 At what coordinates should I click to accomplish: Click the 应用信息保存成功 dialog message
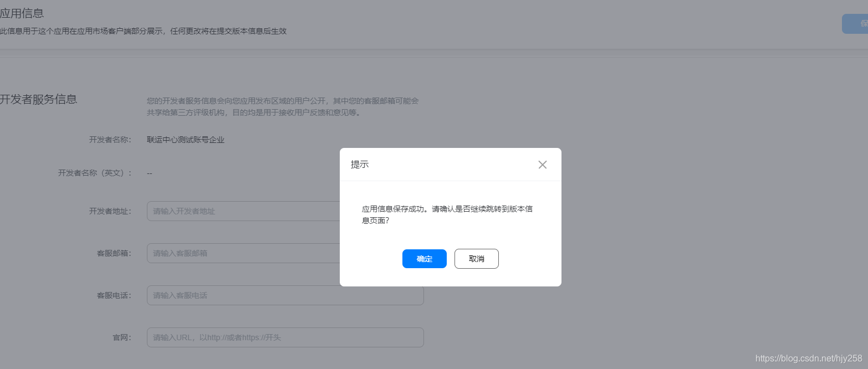tap(447, 214)
